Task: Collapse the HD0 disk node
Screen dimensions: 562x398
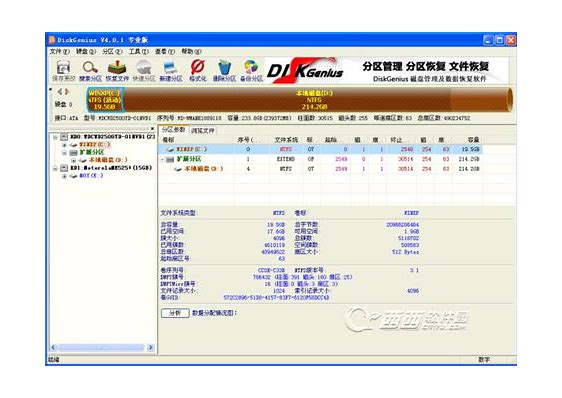Action: (x=55, y=137)
